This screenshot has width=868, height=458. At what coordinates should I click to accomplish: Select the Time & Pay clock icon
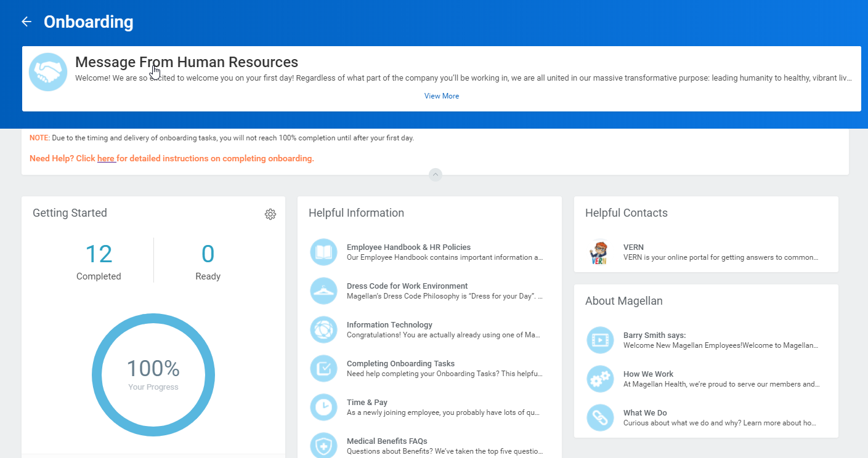tap(323, 407)
